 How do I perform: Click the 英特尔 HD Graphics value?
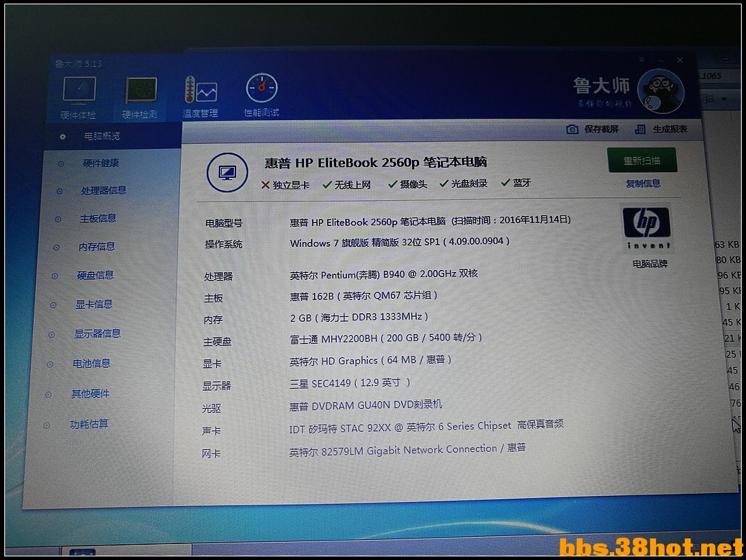coord(370,361)
